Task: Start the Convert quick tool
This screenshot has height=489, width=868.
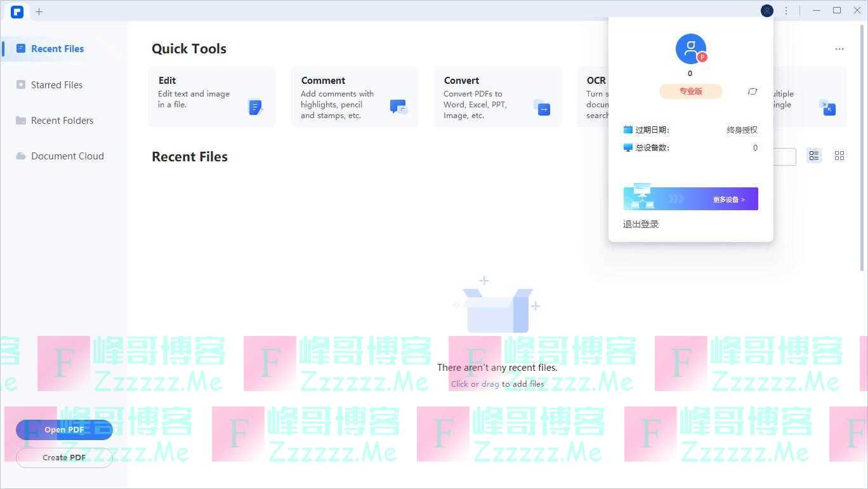Action: tap(497, 97)
